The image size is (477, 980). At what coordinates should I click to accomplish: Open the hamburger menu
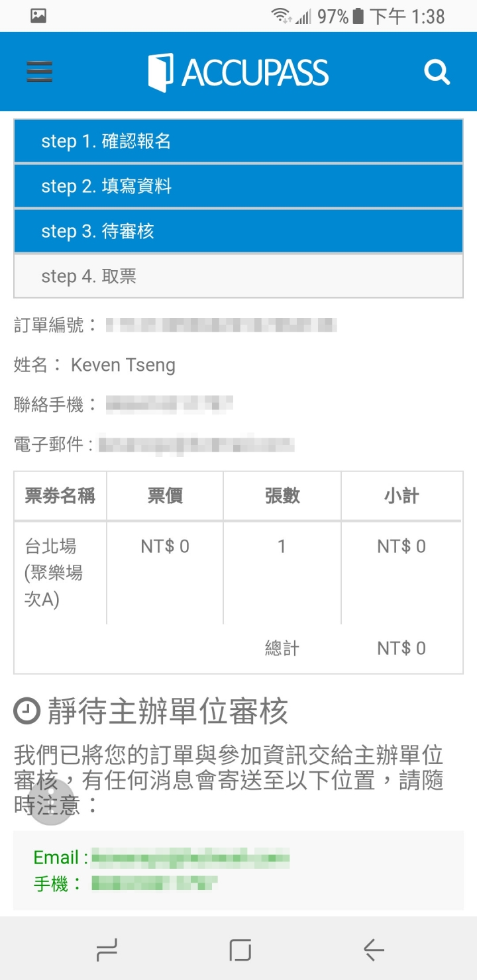pyautogui.click(x=40, y=72)
